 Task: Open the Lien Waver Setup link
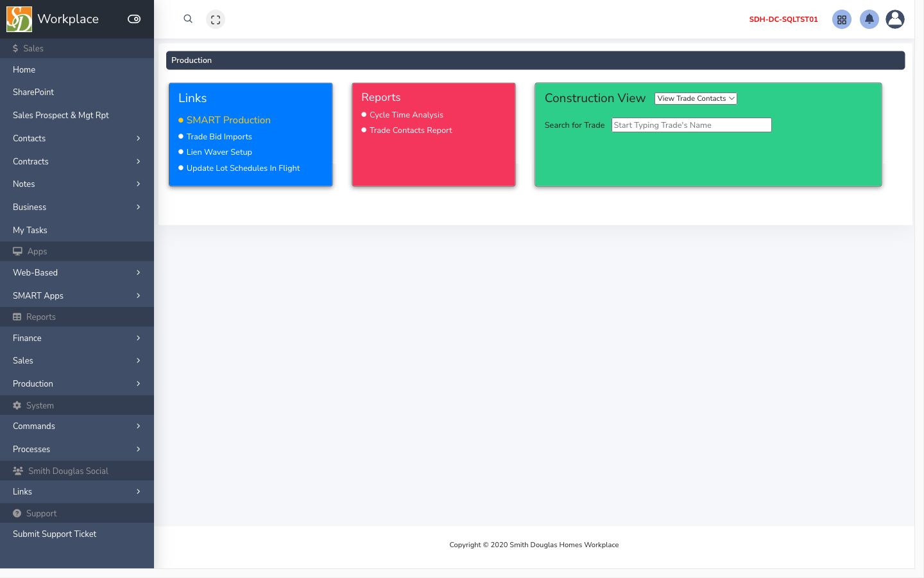click(x=219, y=152)
